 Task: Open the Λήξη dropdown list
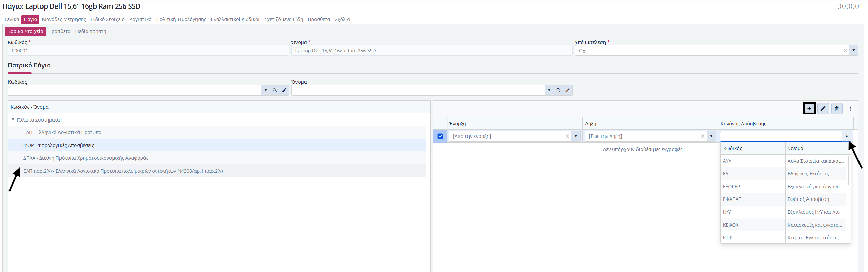pyautogui.click(x=711, y=136)
